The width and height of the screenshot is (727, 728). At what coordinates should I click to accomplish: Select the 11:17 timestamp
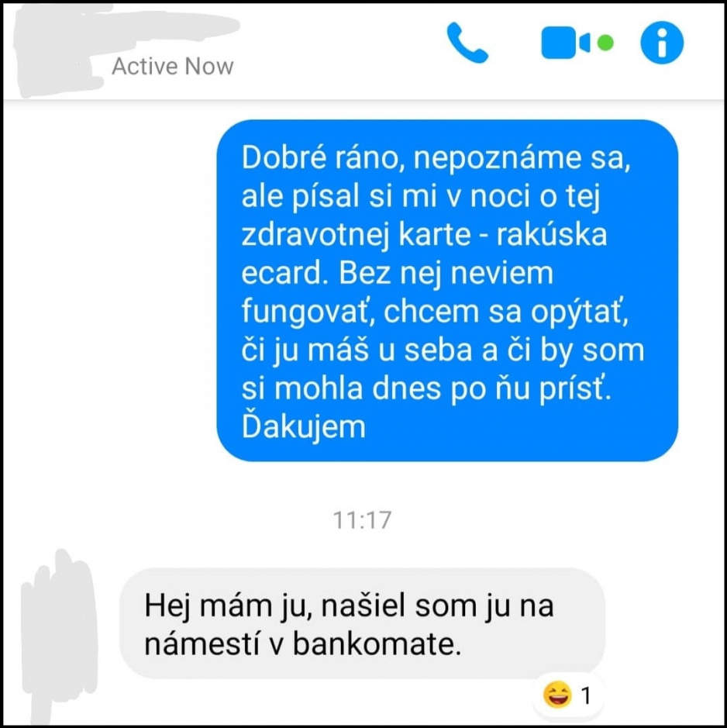[363, 520]
